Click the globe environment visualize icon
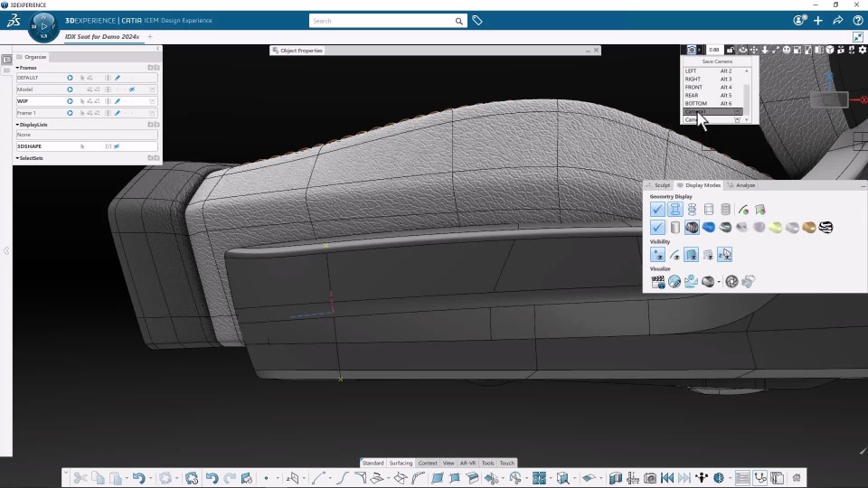The height and width of the screenshot is (488, 868). (675, 282)
